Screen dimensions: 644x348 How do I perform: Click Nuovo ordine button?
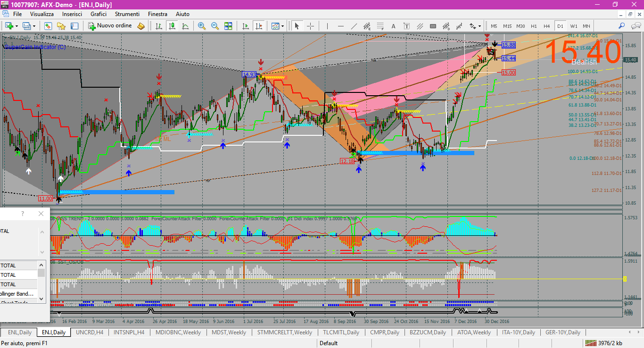tap(111, 25)
